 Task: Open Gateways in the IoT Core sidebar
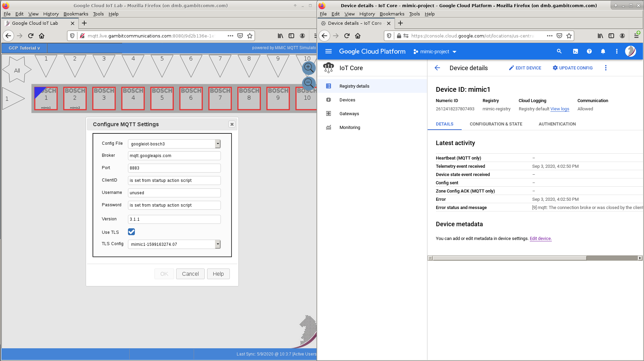pyautogui.click(x=372, y=113)
